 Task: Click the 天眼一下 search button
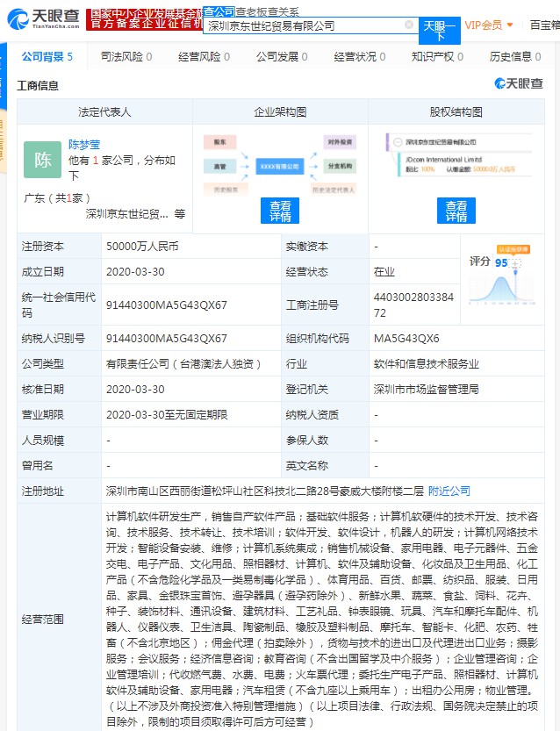tap(440, 31)
